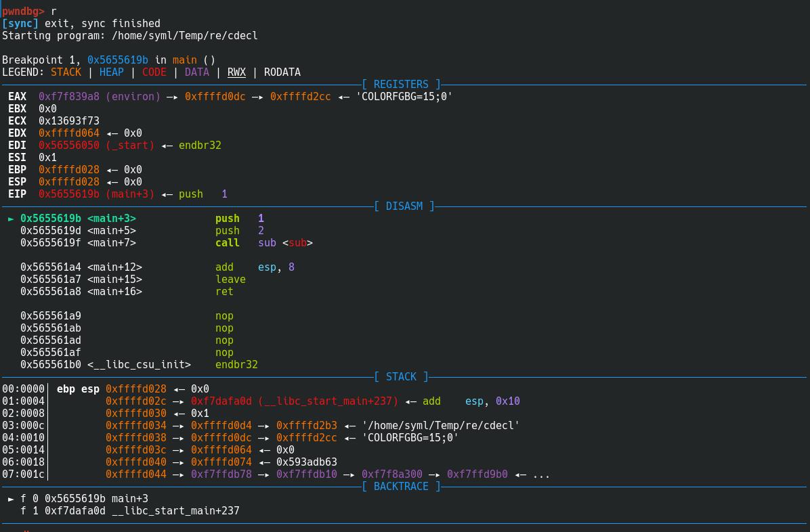810x532 pixels.
Task: Select the ret instruction at main+16
Action: tap(224, 292)
